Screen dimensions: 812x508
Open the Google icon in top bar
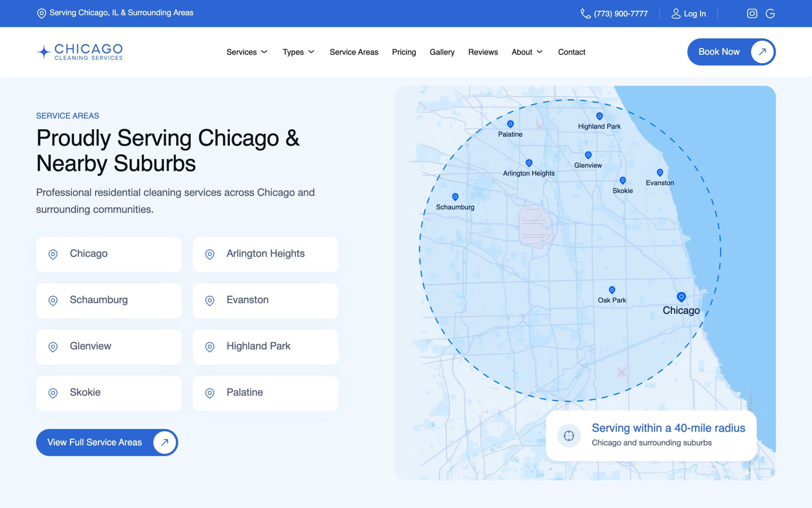coord(770,13)
